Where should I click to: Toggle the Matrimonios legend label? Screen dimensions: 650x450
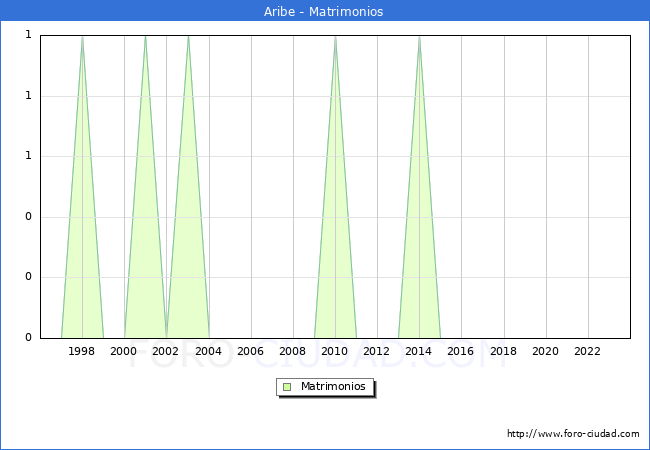coord(334,387)
